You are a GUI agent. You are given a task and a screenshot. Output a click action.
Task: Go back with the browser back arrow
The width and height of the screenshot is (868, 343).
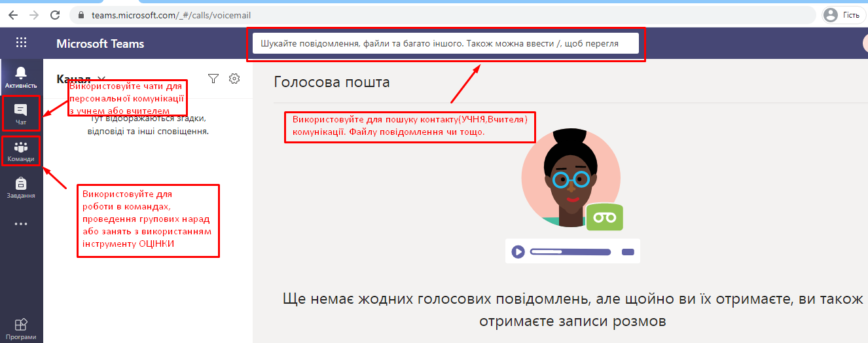13,14
